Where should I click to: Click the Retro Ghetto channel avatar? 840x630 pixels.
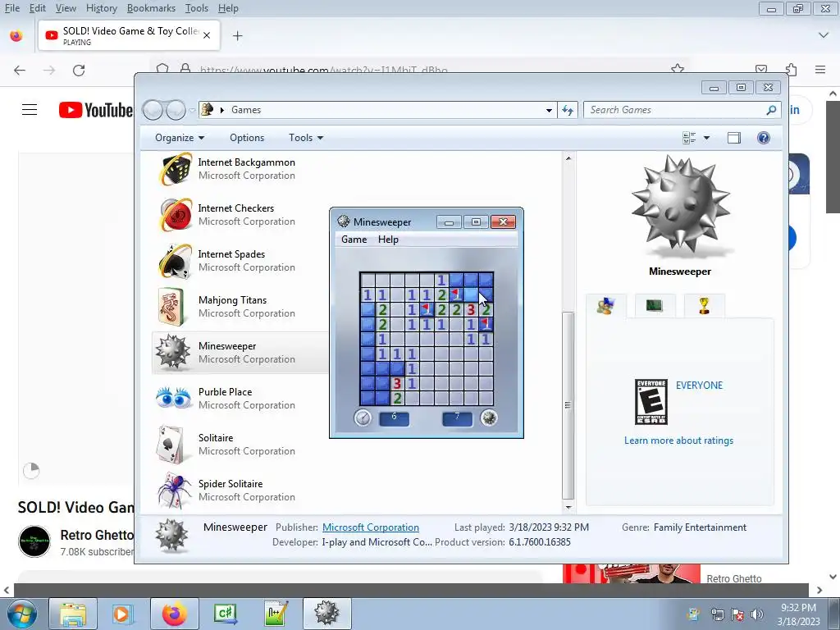pos(34,541)
